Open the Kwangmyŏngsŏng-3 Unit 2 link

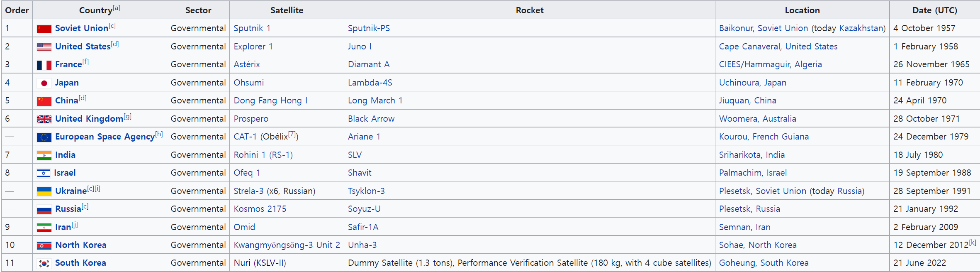tap(287, 245)
